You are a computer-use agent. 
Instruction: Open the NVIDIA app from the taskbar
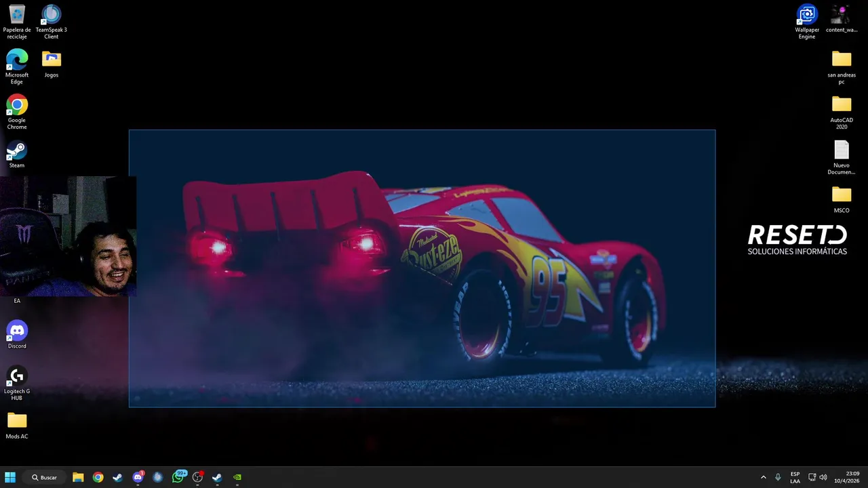click(237, 477)
